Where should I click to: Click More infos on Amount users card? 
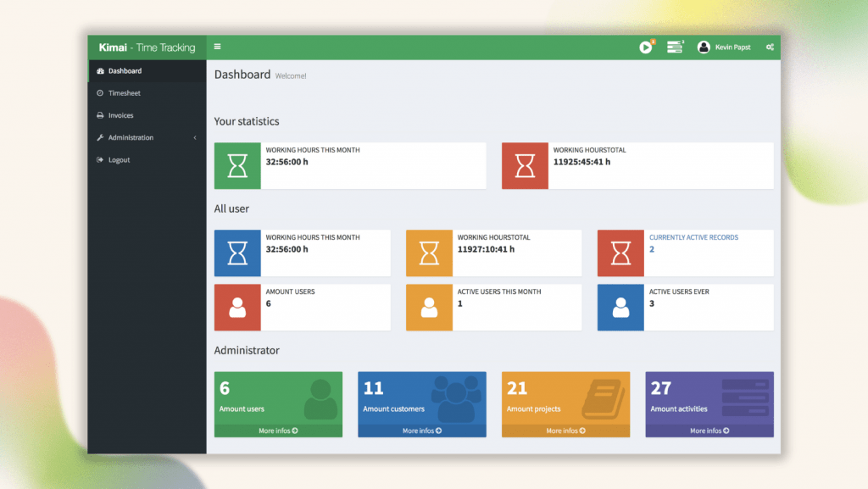point(278,431)
